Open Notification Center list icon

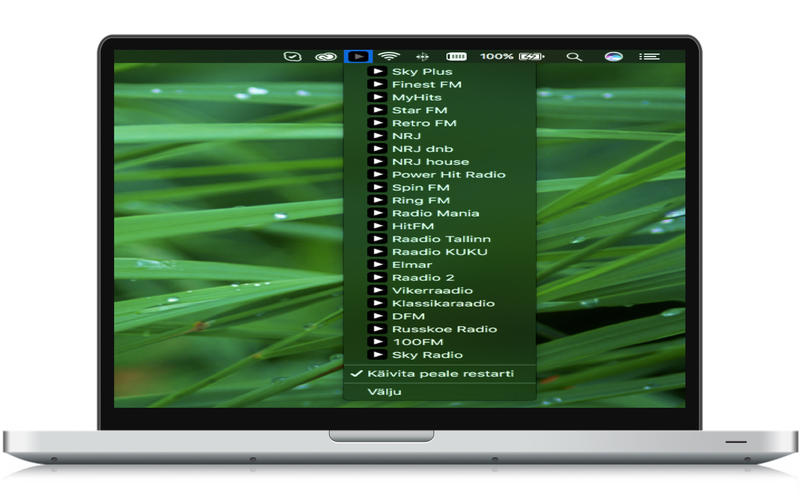tap(649, 57)
